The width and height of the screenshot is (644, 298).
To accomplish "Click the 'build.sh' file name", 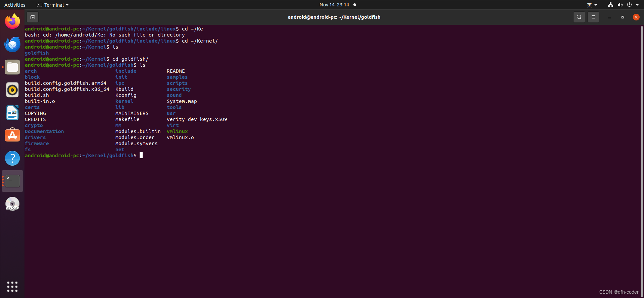I will coord(37,95).
